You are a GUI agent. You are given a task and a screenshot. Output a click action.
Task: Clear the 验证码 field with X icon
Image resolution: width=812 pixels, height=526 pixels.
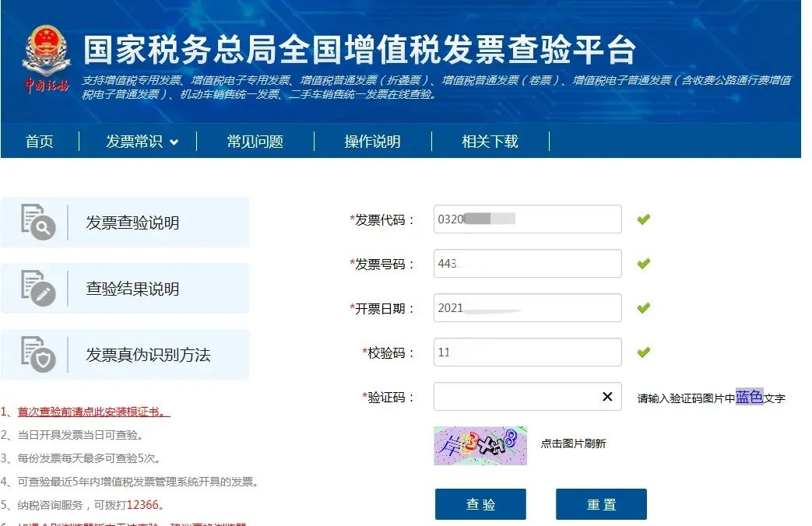(607, 397)
